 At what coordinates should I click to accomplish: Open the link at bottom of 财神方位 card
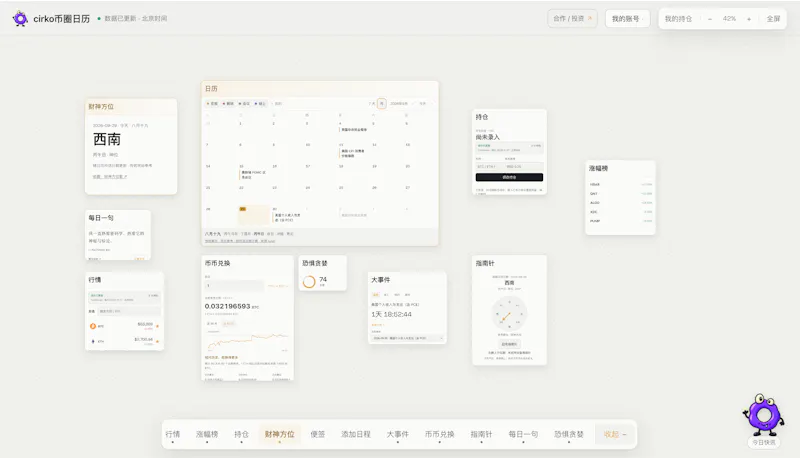[x=110, y=176]
